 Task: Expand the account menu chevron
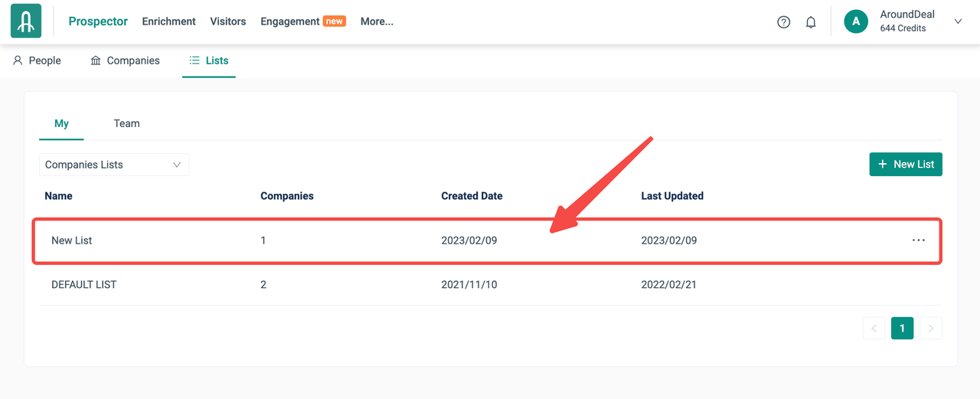[x=958, y=21]
